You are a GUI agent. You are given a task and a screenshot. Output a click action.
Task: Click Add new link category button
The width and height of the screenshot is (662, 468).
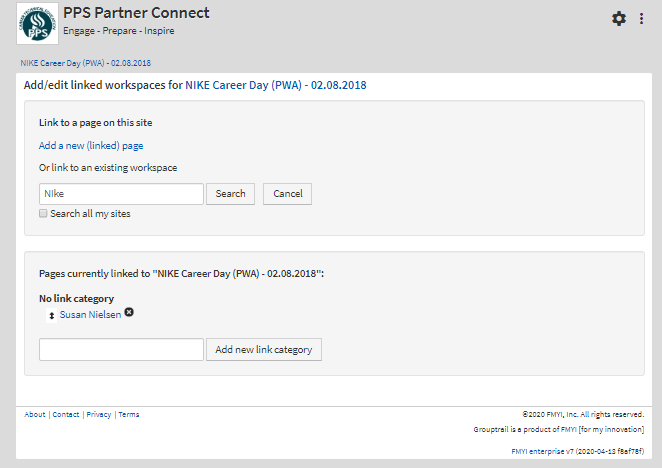pyautogui.click(x=264, y=350)
